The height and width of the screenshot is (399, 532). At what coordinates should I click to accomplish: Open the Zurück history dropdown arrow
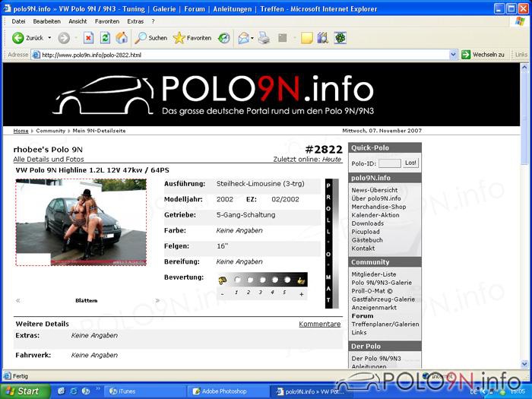coord(50,37)
